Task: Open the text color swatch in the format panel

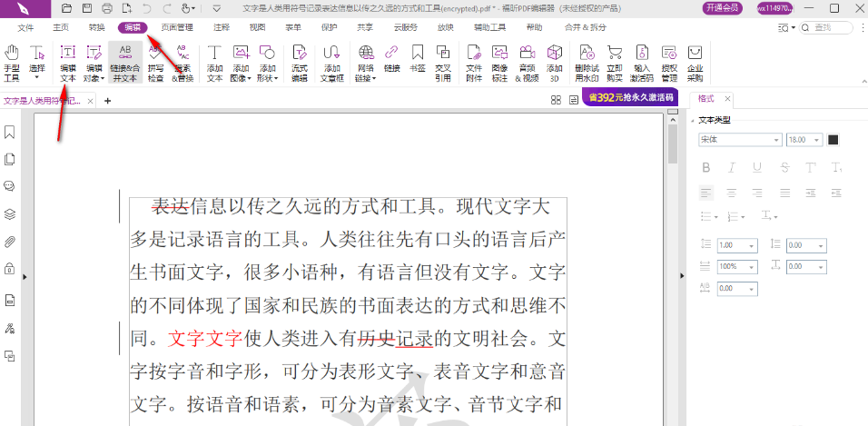Action: tap(833, 140)
